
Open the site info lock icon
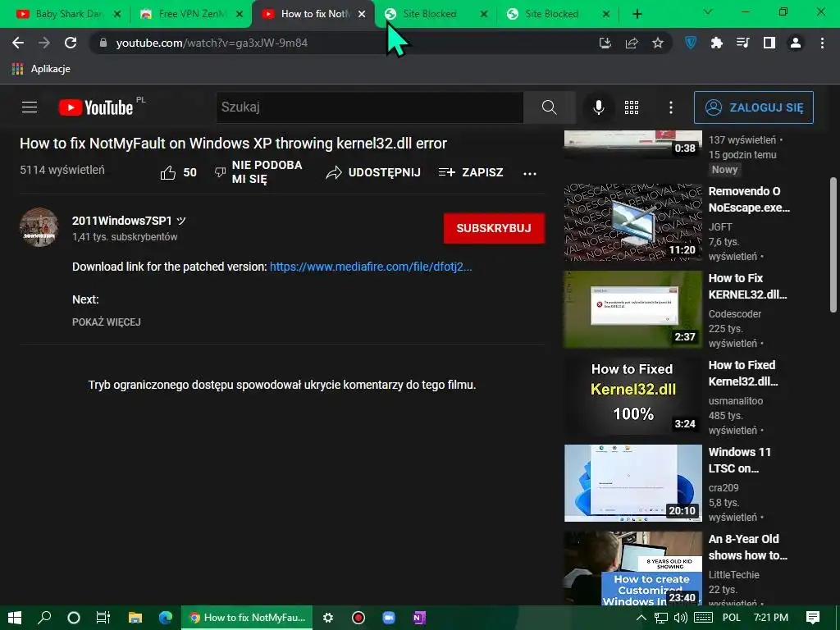103,43
